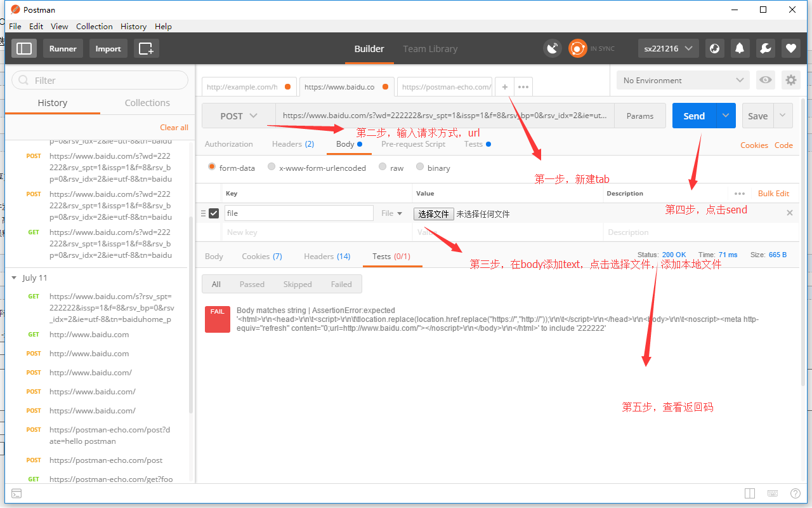
Task: Click the Runner button
Action: [63, 48]
